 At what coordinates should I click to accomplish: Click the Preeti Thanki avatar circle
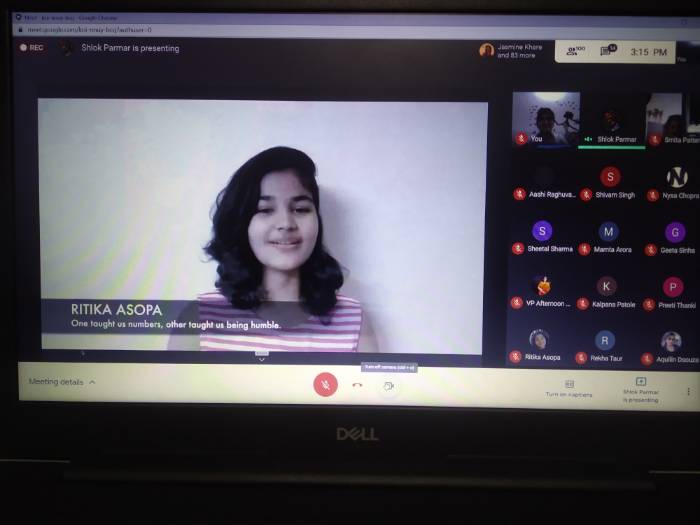[673, 287]
